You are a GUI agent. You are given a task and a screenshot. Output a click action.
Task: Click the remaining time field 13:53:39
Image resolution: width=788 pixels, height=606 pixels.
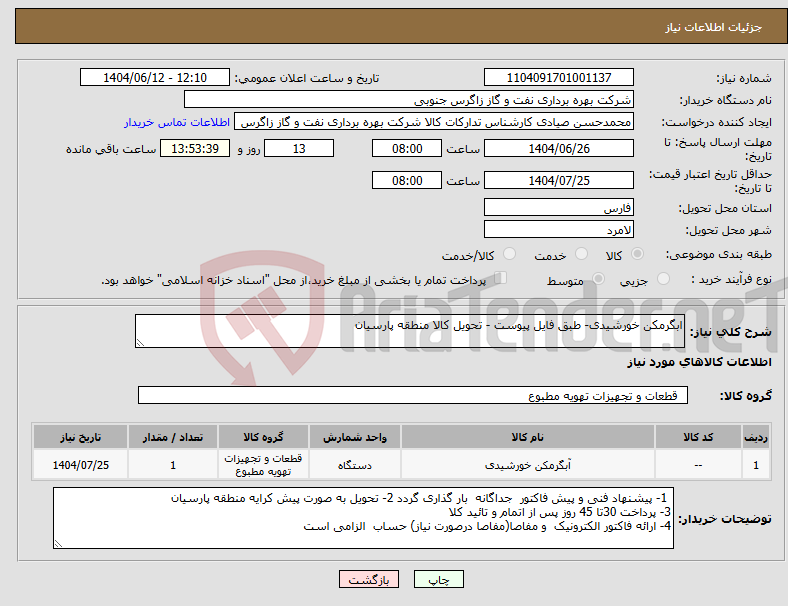pos(195,149)
